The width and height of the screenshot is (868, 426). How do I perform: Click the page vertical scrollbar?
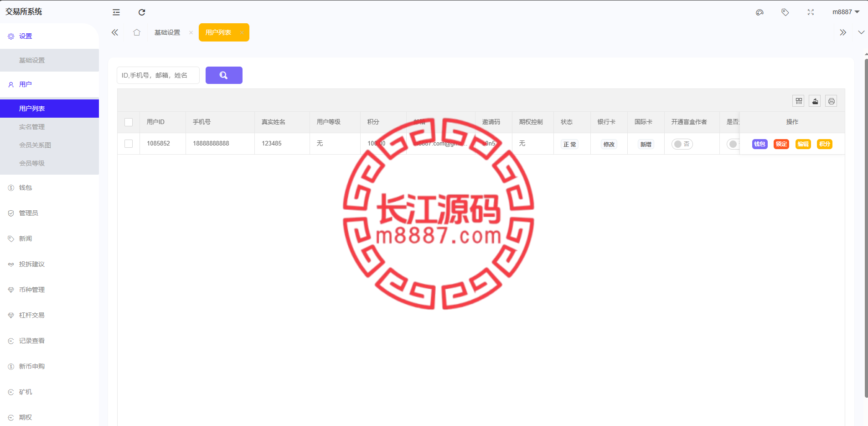pos(866,228)
